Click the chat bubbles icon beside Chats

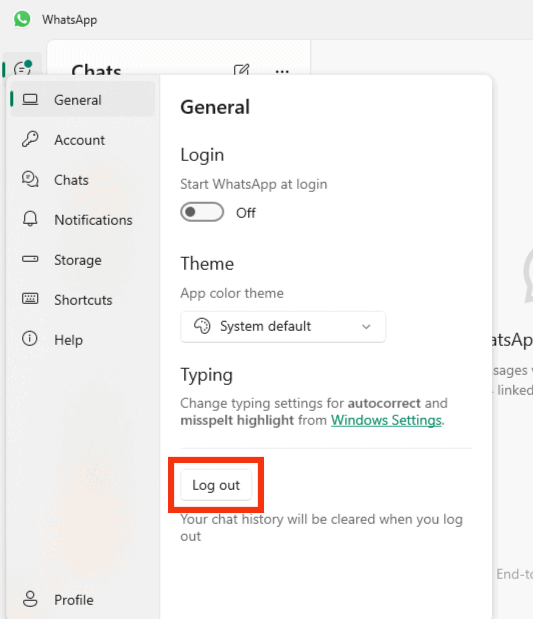(x=30, y=179)
